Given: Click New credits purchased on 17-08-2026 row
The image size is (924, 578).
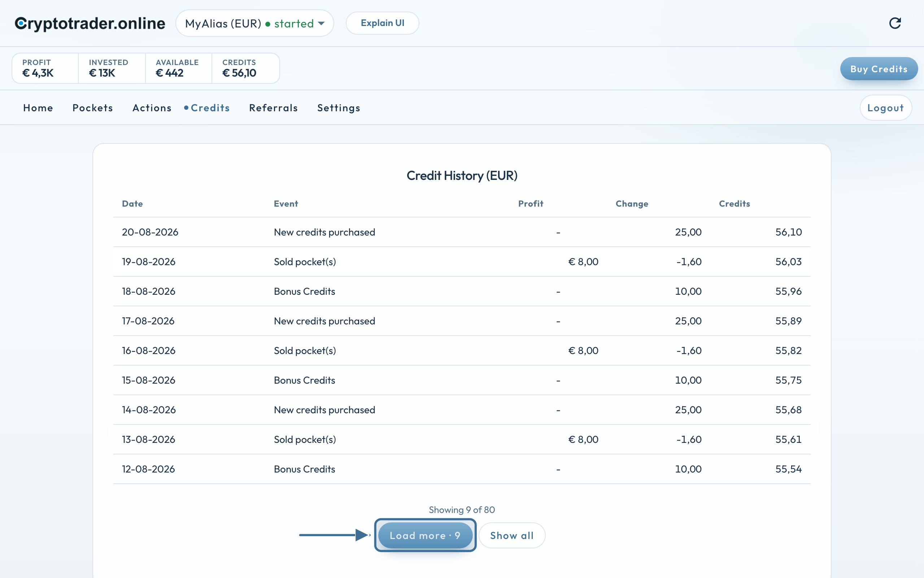Looking at the screenshot, I should pos(324,321).
